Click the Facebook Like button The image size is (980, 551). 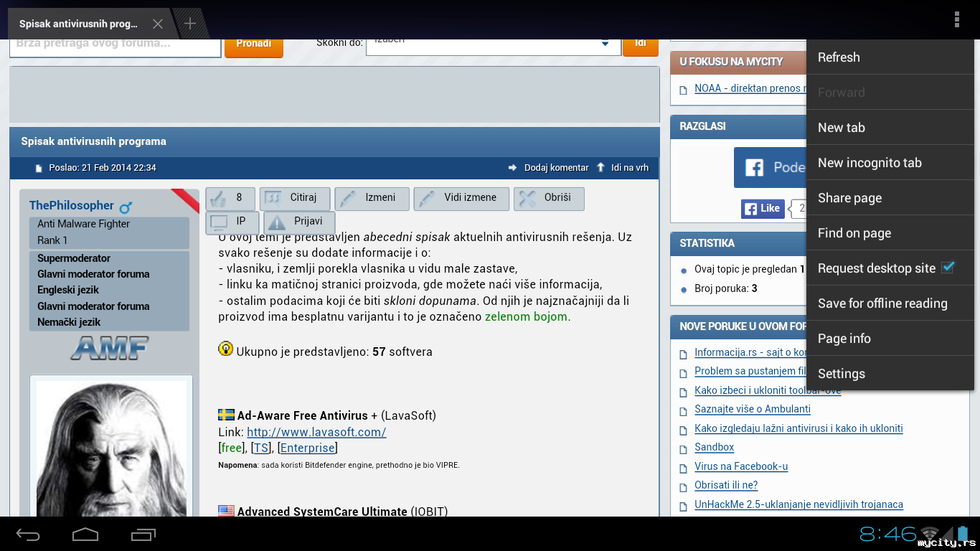click(x=763, y=209)
